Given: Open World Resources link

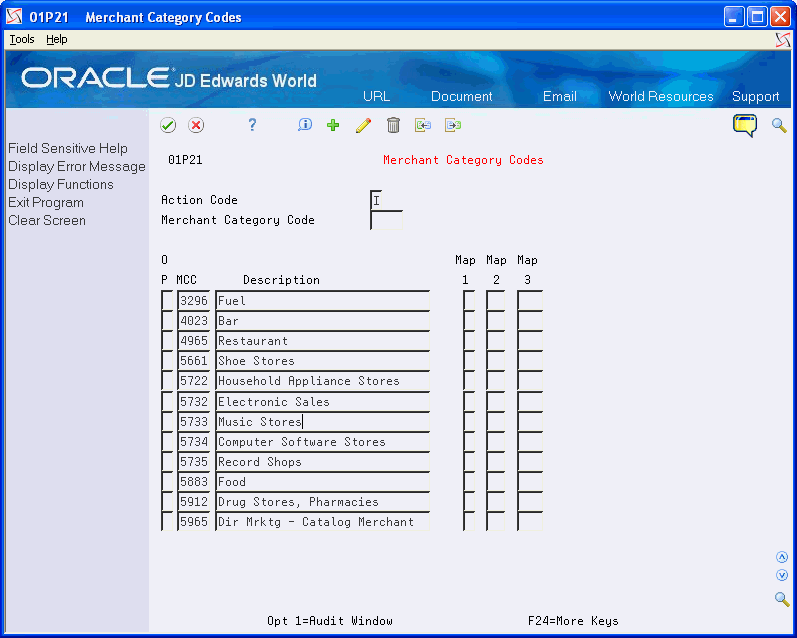Looking at the screenshot, I should [661, 96].
